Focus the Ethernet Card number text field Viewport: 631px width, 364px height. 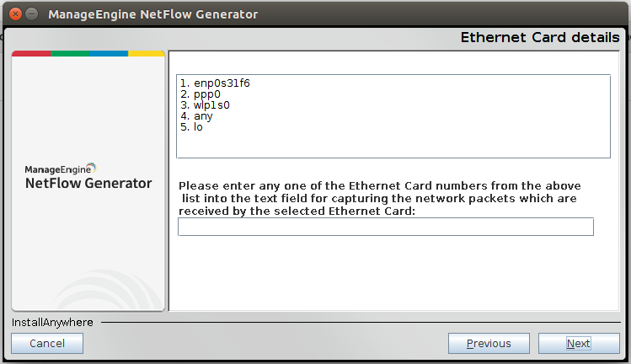(385, 227)
